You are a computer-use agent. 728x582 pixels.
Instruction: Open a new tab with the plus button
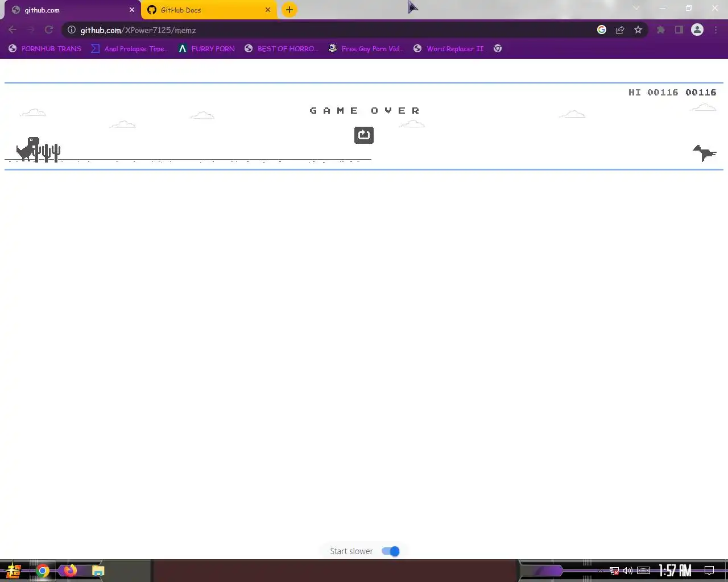tap(289, 10)
